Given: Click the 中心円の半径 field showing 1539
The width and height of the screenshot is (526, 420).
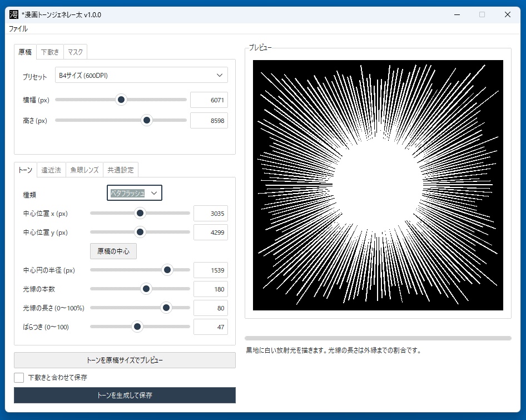Looking at the screenshot, I should coord(211,270).
